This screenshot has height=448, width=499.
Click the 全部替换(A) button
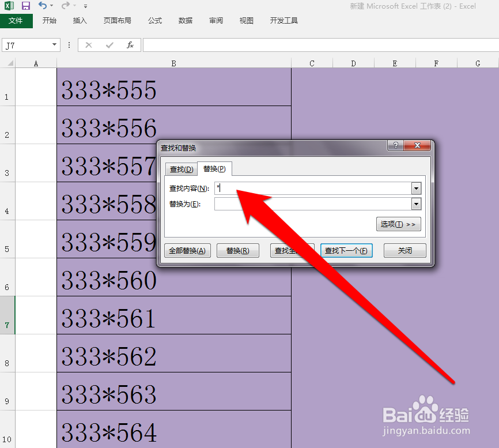click(x=187, y=251)
